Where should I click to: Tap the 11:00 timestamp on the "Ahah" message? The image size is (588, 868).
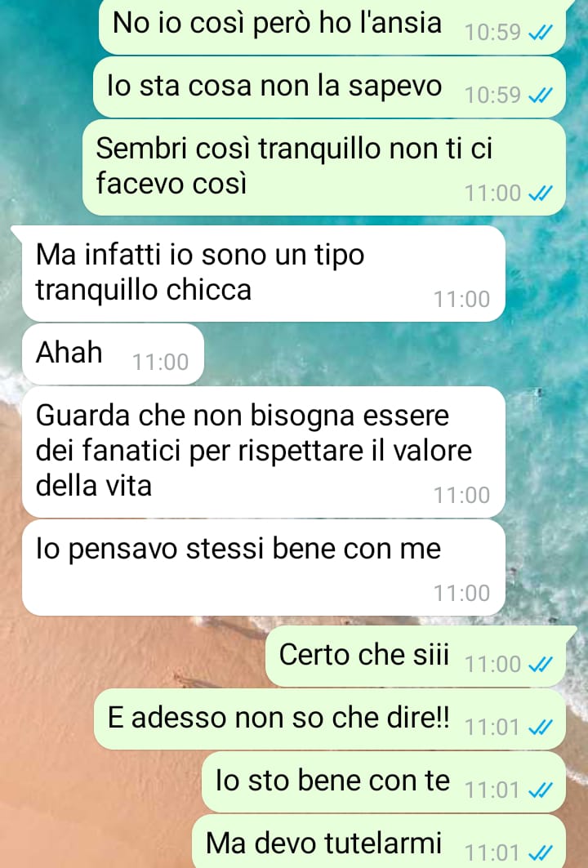point(161,362)
